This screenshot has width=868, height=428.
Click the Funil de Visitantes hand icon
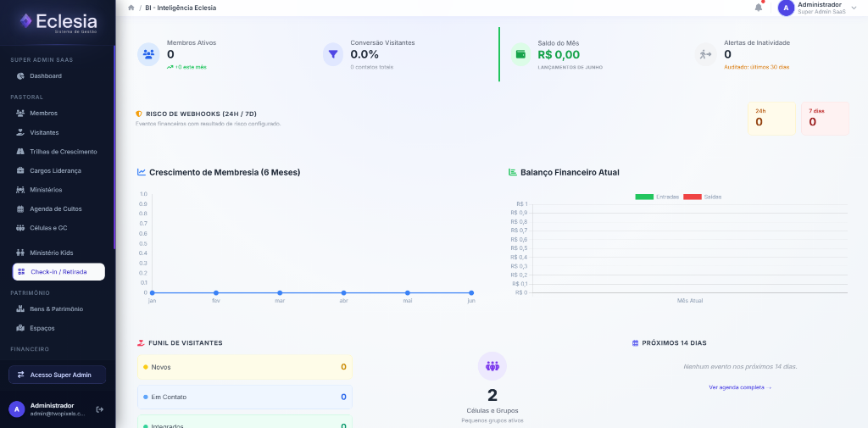[x=141, y=343]
